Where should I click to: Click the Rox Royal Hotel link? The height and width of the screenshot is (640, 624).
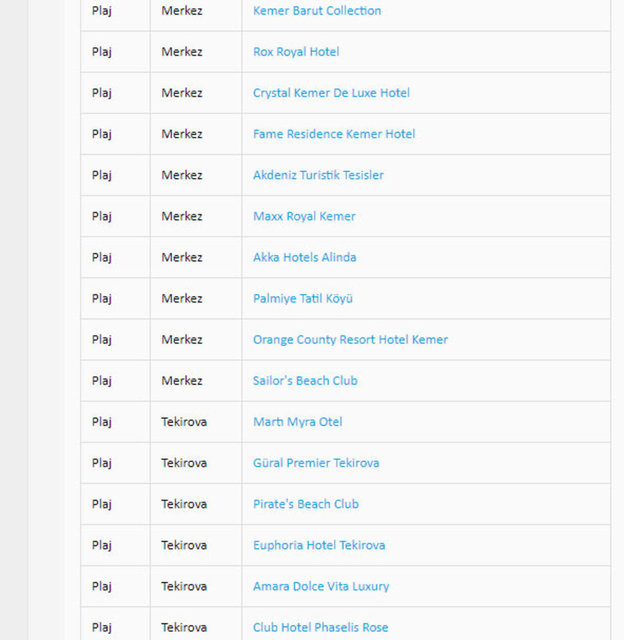(x=295, y=52)
